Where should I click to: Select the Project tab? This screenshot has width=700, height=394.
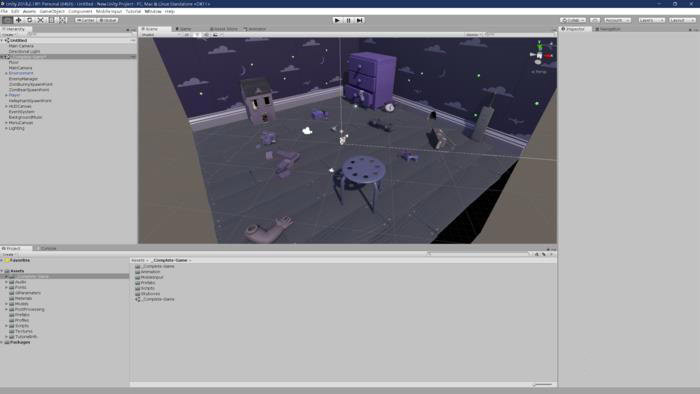[16, 249]
